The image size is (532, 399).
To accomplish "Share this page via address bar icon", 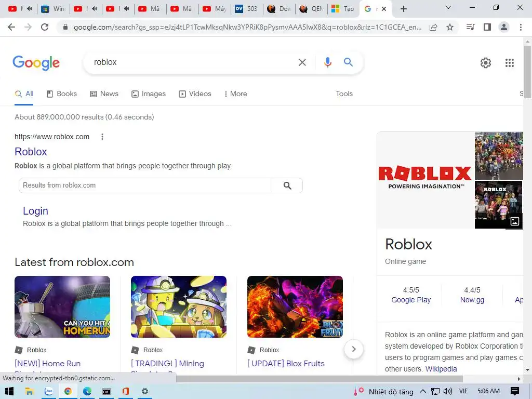I will pos(433,28).
